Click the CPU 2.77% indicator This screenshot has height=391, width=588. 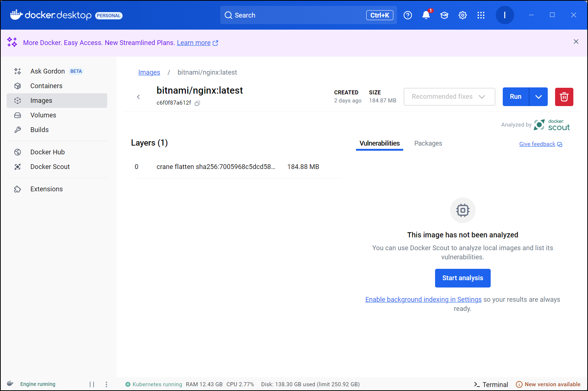click(240, 384)
